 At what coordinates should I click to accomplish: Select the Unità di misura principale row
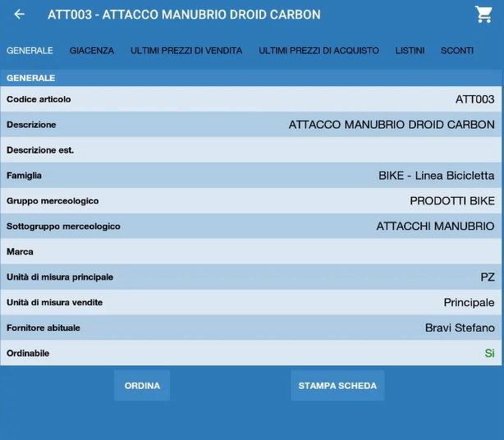coord(251,277)
